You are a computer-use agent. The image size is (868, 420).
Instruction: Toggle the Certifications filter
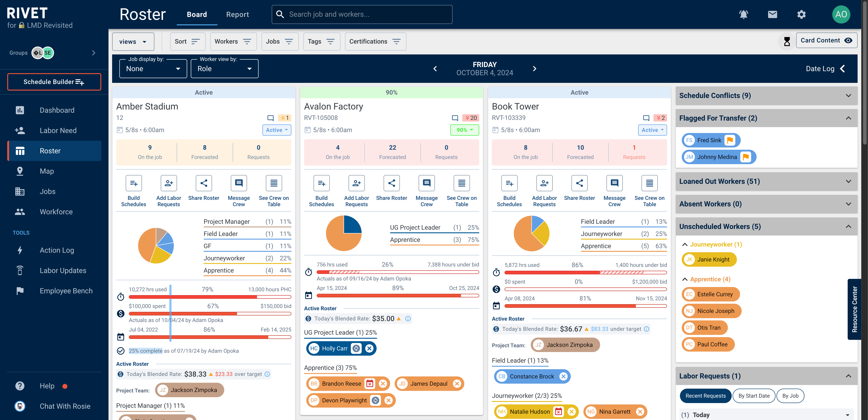click(x=375, y=41)
